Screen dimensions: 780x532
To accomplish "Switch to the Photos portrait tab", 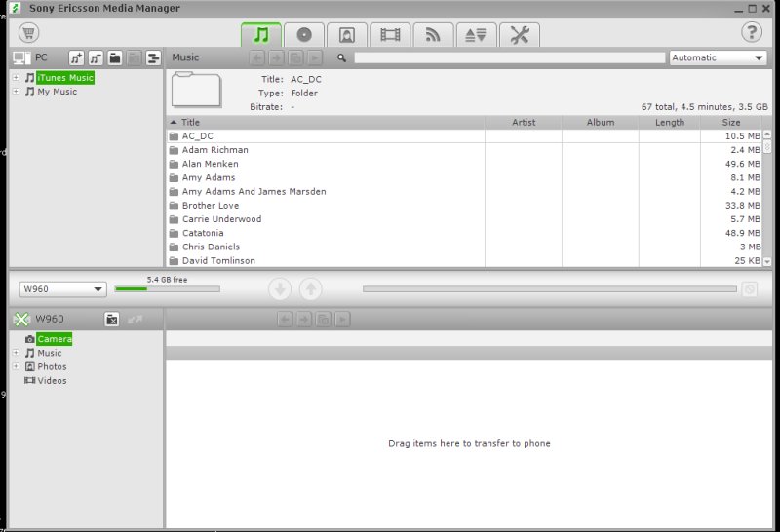I will (347, 35).
